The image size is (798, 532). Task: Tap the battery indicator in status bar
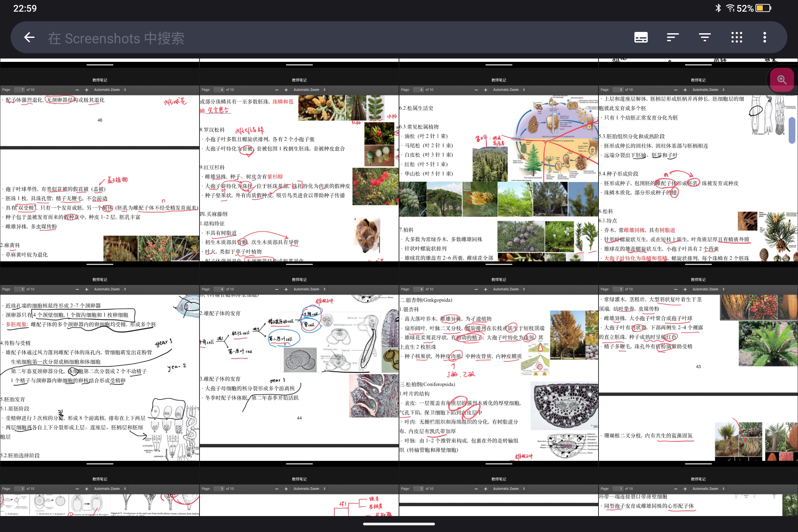[763, 8]
